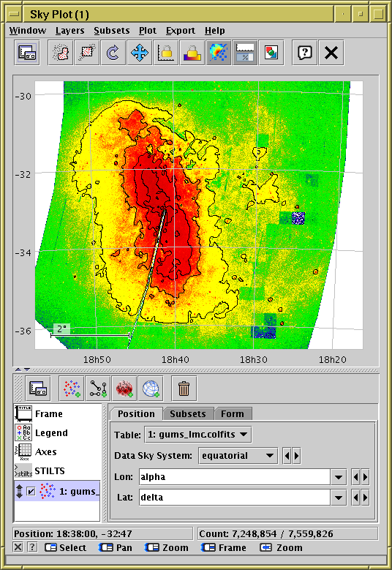Screen dimensions: 392x570
Task: Click the rescale axes arrows icon
Action: [x=140, y=53]
